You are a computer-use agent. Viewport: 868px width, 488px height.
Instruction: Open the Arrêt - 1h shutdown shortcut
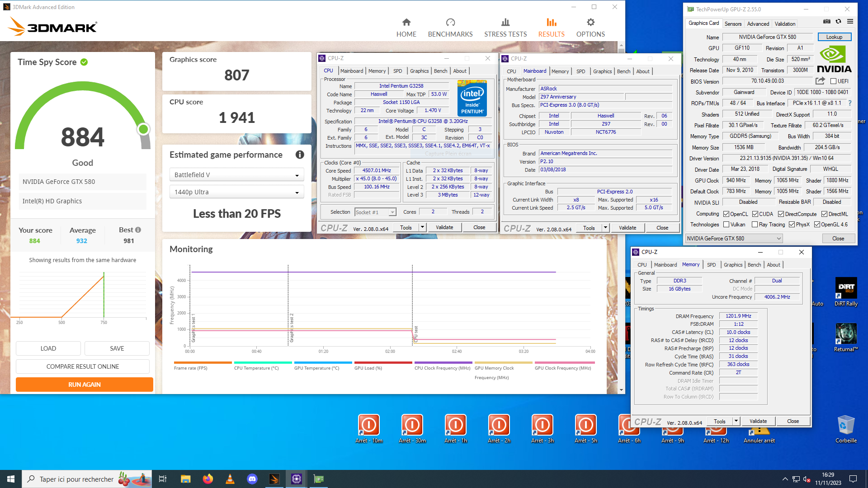click(456, 428)
